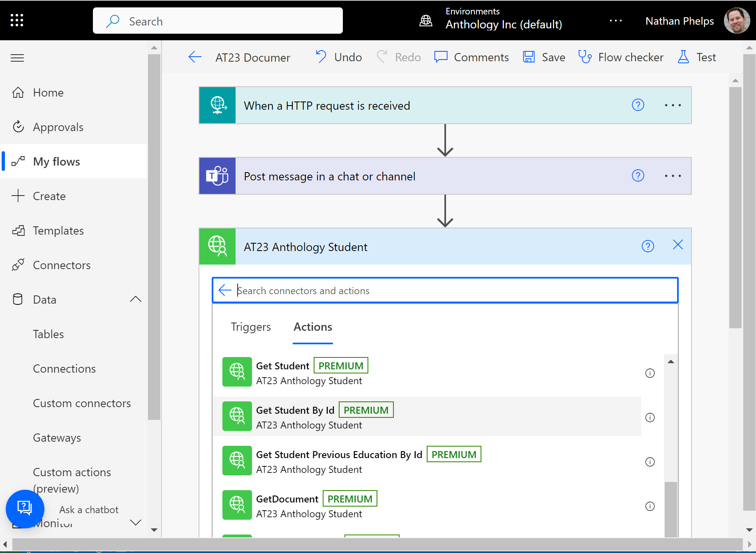
Task: Click Redo in the toolbar
Action: (x=398, y=57)
